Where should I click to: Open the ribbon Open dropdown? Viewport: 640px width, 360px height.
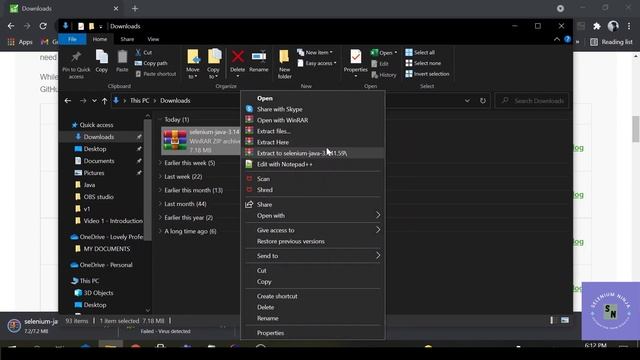[384, 53]
